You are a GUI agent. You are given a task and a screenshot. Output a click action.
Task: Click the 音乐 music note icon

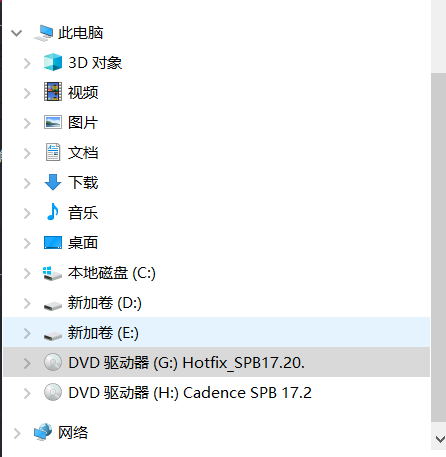coord(52,212)
